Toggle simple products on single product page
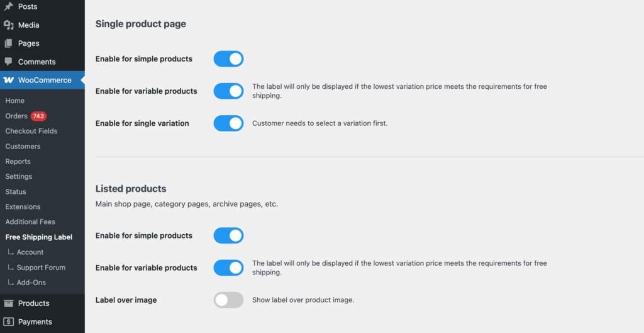 coord(228,59)
